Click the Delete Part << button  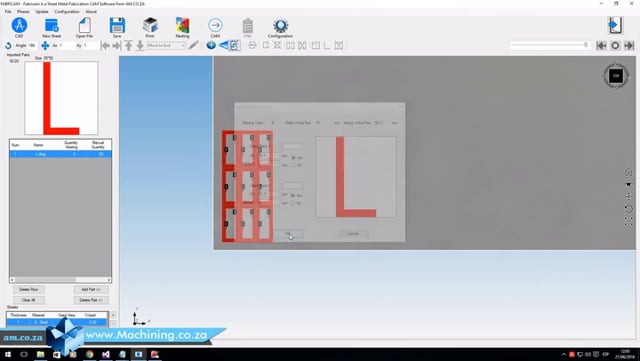(91, 300)
